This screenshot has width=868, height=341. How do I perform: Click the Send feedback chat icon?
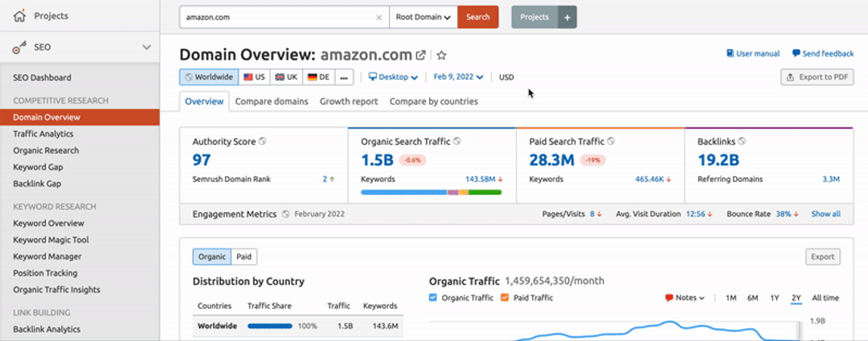tap(796, 54)
